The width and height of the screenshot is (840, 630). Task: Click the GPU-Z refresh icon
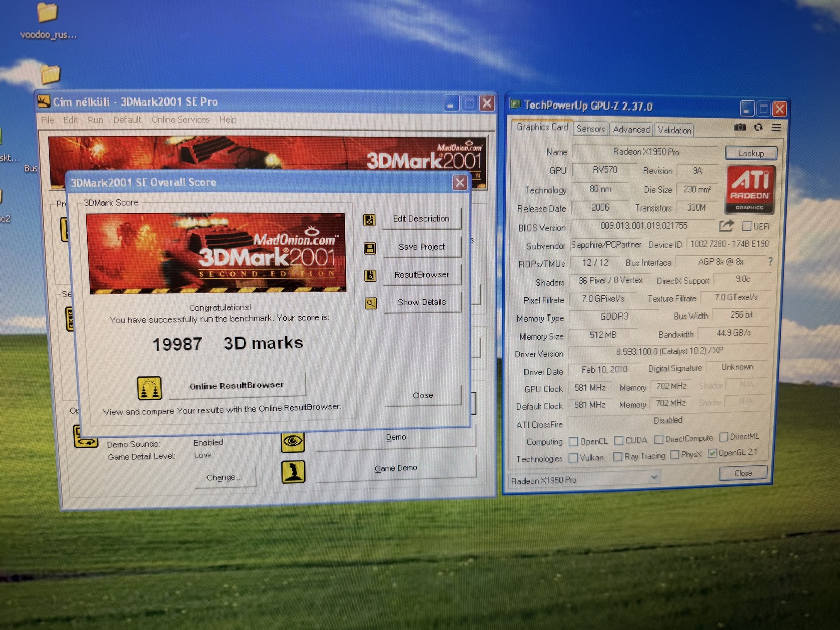(x=758, y=127)
